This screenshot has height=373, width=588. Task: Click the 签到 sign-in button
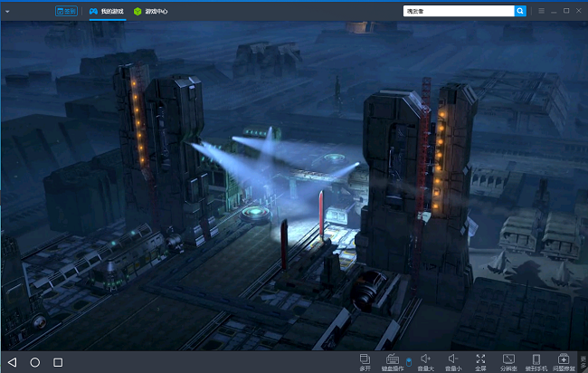pyautogui.click(x=66, y=11)
